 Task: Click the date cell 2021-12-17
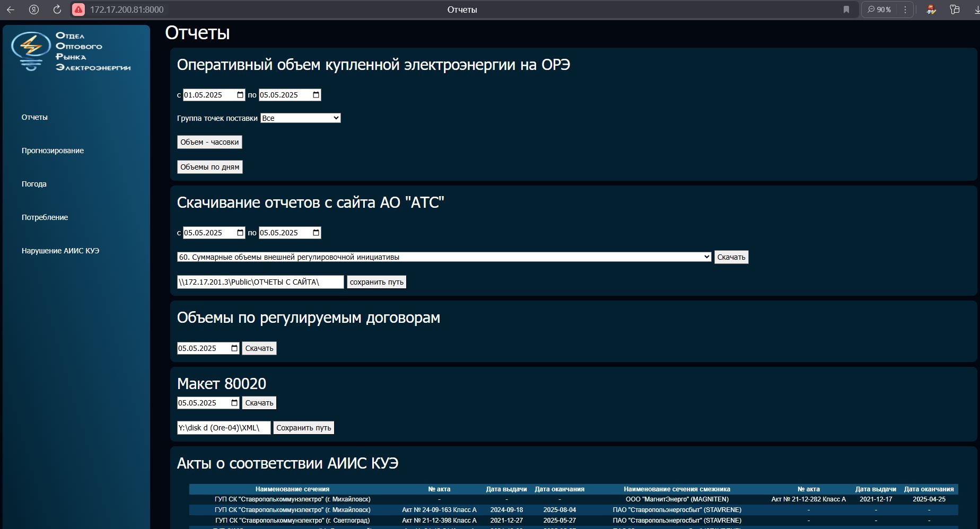tap(876, 499)
